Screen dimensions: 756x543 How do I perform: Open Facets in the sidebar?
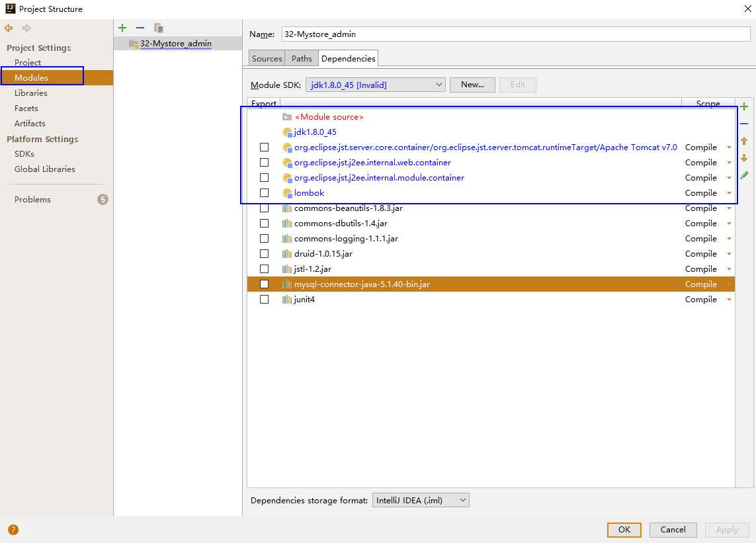(x=26, y=108)
